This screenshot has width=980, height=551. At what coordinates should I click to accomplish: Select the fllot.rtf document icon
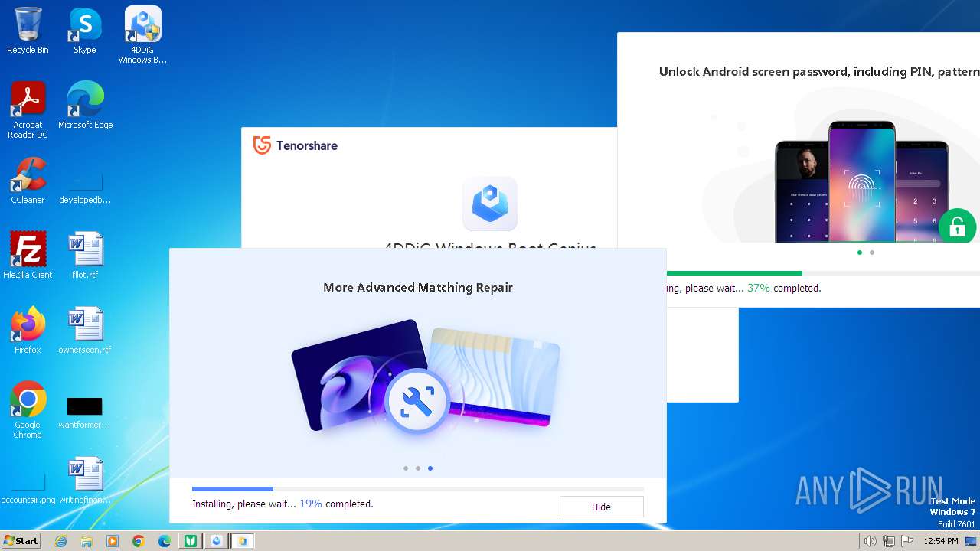point(85,256)
